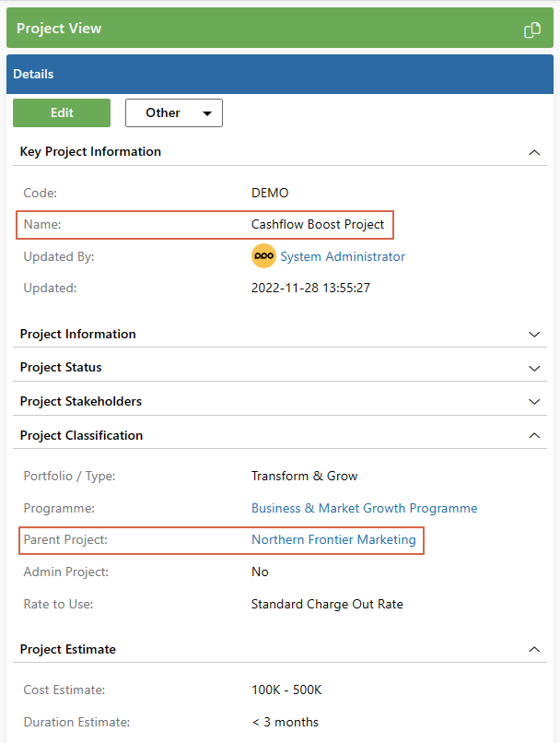Viewport: 560px width, 743px height.
Task: Collapse the Key Project Information section
Action: (x=534, y=152)
